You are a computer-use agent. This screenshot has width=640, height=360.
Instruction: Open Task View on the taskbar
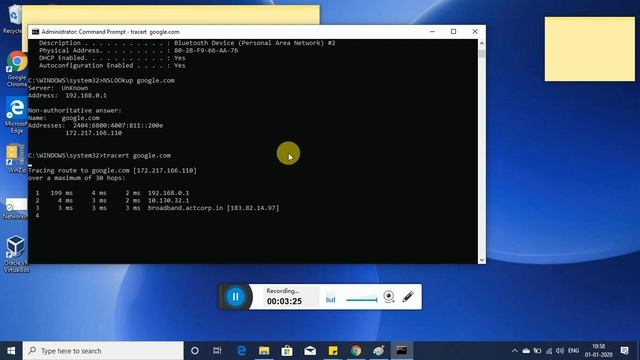pyautogui.click(x=217, y=351)
